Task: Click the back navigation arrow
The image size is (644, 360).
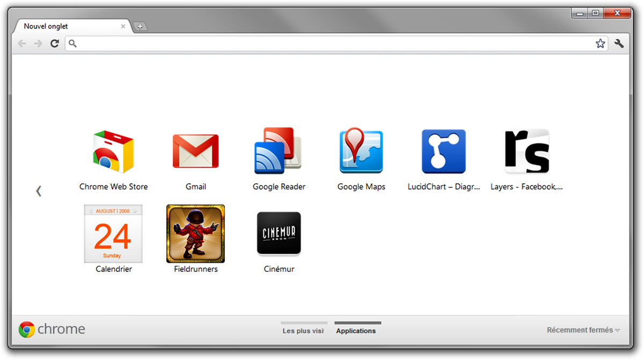Action: tap(22, 44)
